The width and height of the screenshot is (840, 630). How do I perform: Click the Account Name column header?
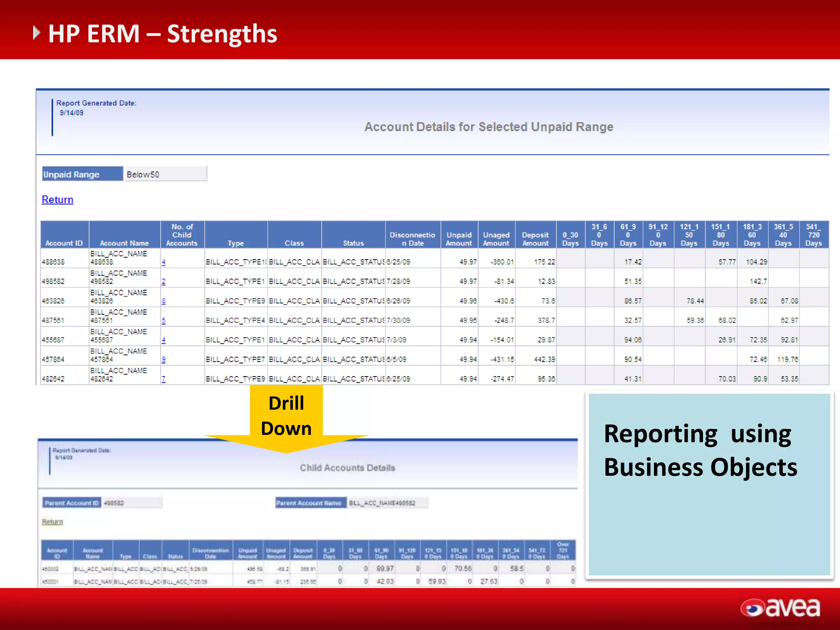coord(124,235)
